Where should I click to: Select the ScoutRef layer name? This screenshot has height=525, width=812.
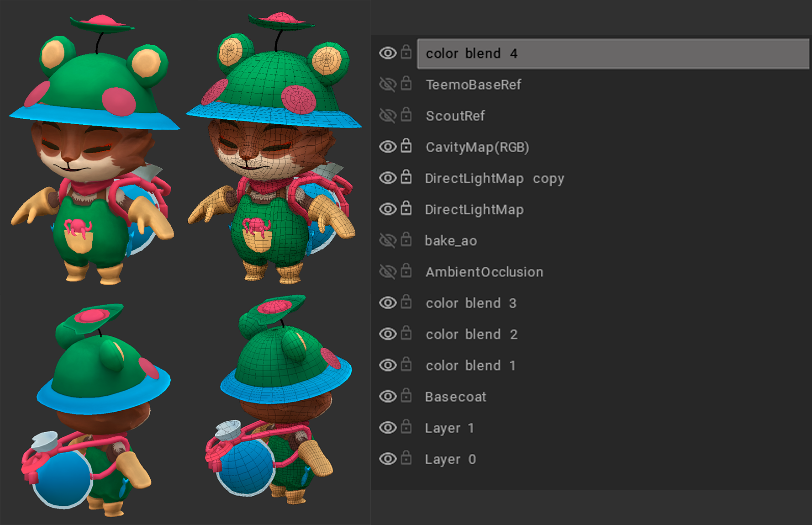(455, 116)
